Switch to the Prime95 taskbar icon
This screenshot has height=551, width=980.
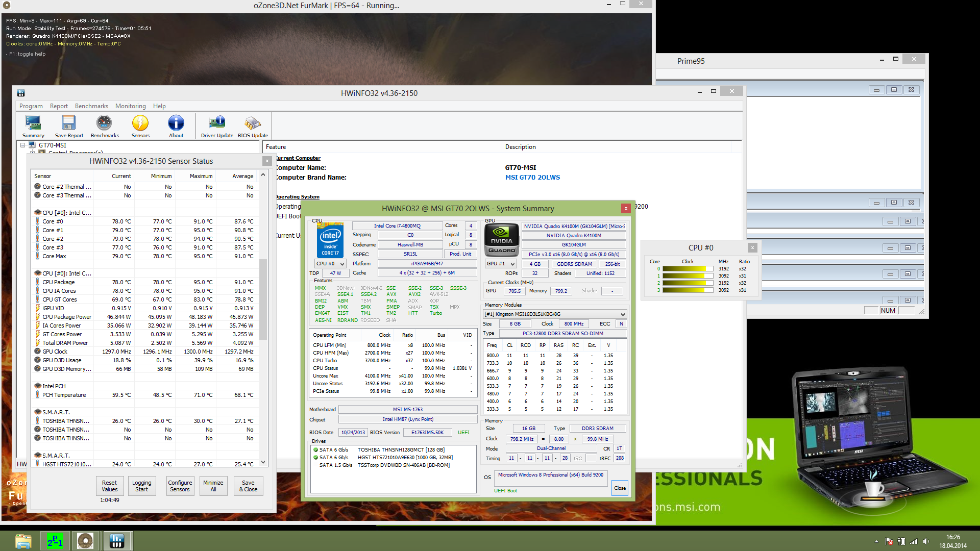click(55, 541)
